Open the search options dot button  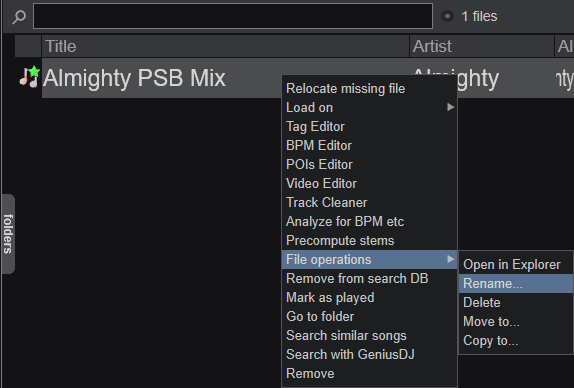pyautogui.click(x=447, y=16)
